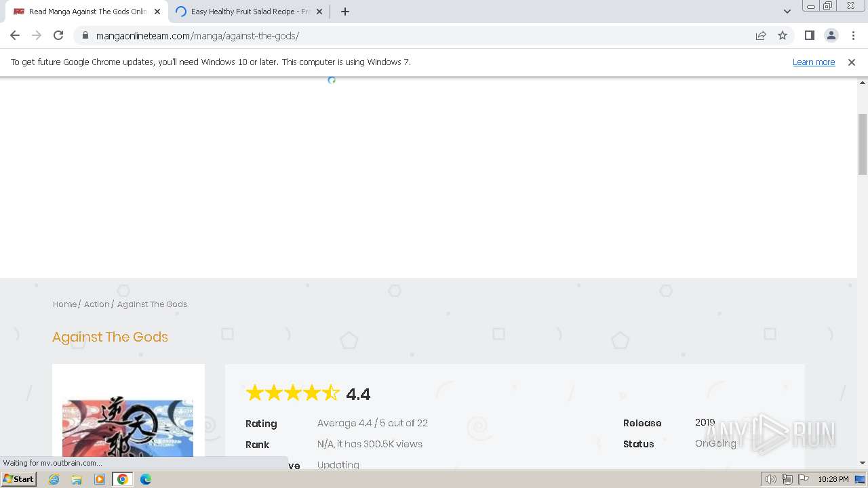This screenshot has height=488, width=868.
Task: Focus the address bar URL field
Action: pyautogui.click(x=420, y=35)
